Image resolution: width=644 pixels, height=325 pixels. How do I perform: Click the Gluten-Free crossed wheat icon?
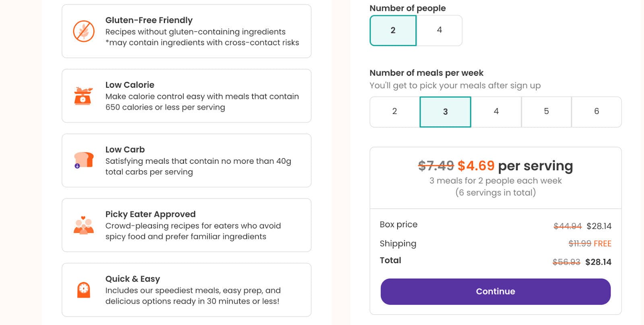pyautogui.click(x=84, y=31)
